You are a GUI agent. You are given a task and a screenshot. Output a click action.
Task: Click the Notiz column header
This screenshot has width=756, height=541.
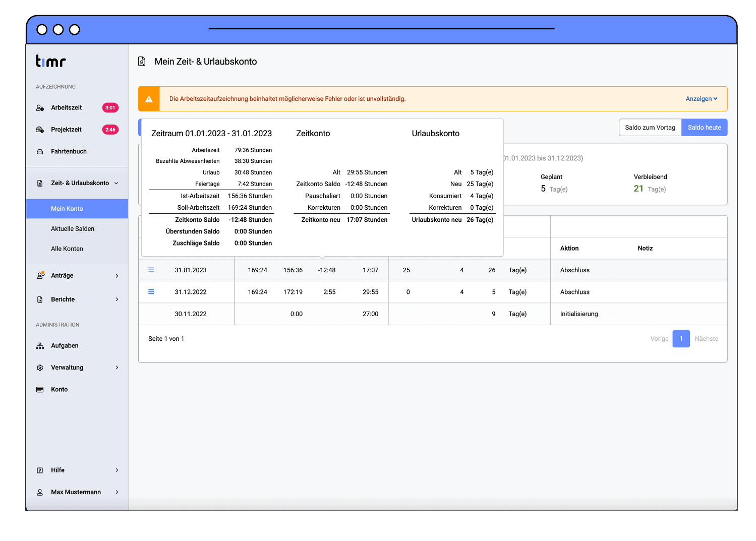(645, 249)
